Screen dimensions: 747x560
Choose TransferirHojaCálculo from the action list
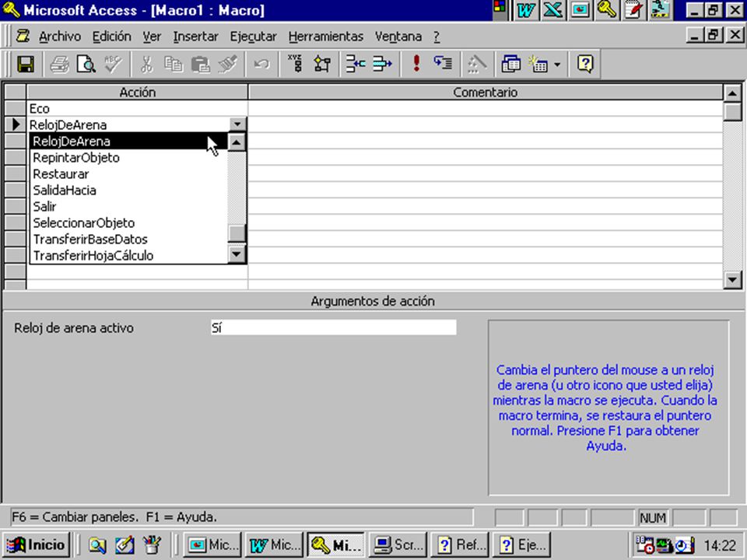(x=128, y=256)
